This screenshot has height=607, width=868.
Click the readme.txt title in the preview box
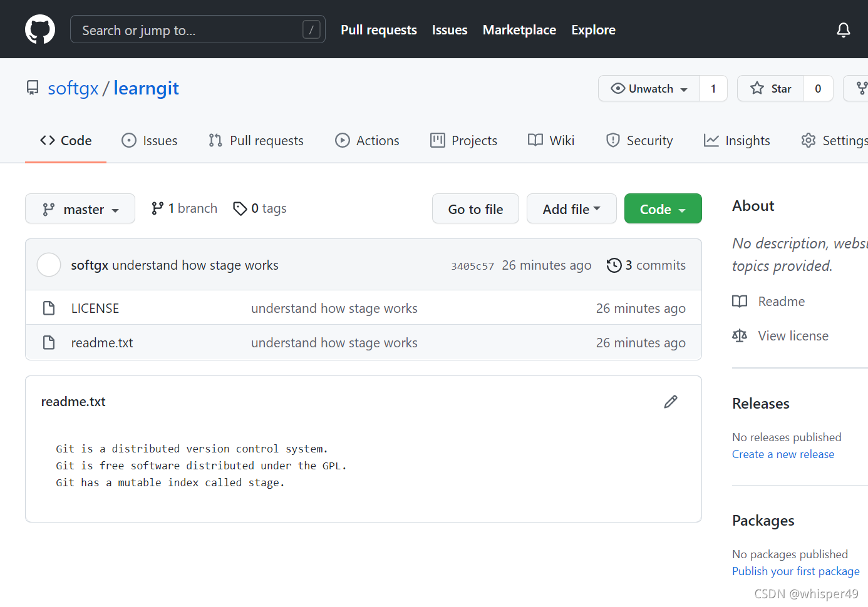tap(73, 402)
